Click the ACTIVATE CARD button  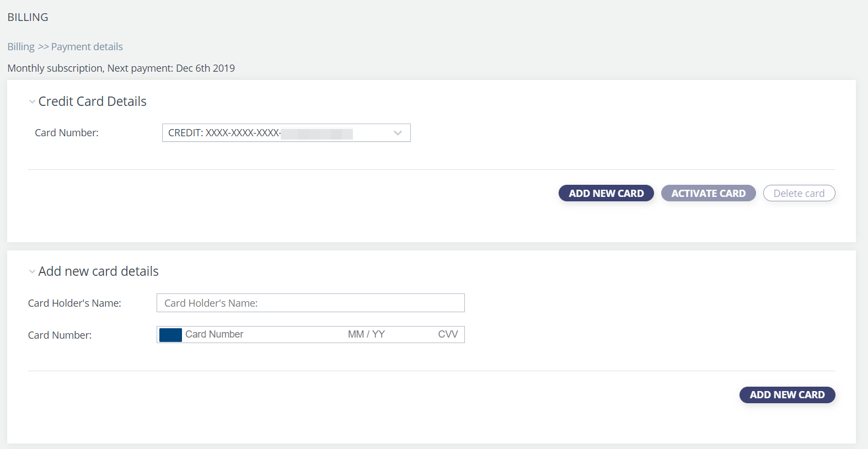click(x=709, y=193)
